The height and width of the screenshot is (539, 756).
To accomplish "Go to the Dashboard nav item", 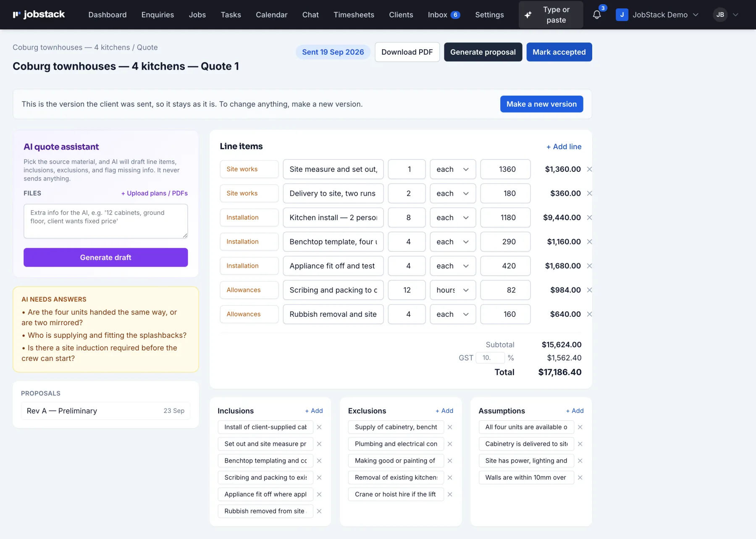I will click(x=108, y=15).
